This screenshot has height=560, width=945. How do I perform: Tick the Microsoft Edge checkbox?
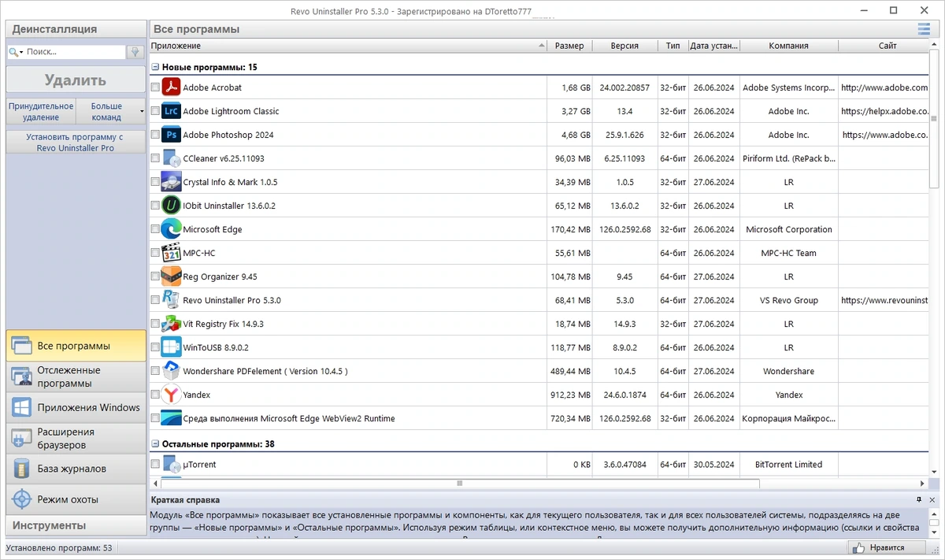[155, 229]
